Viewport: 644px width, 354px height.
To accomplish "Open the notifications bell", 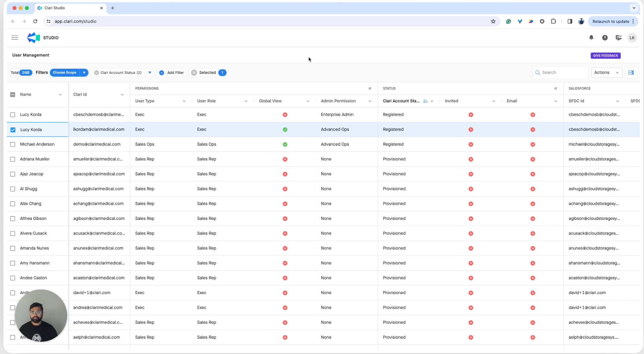I will click(x=591, y=38).
